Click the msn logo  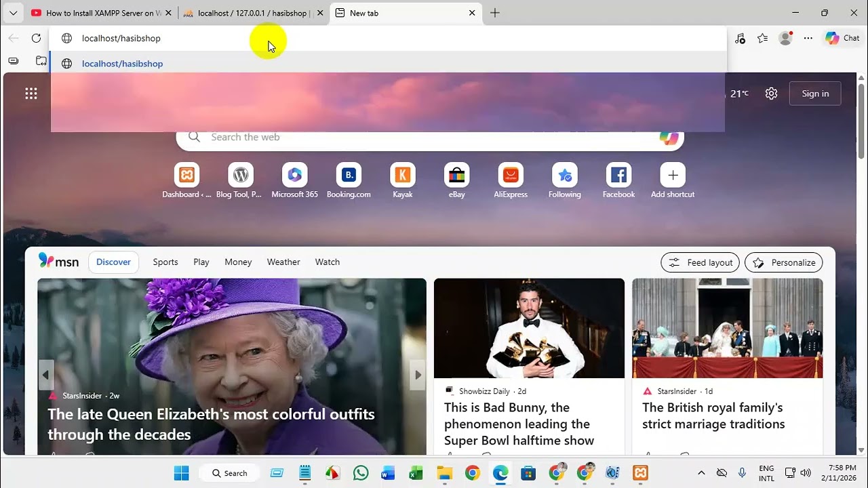point(58,261)
